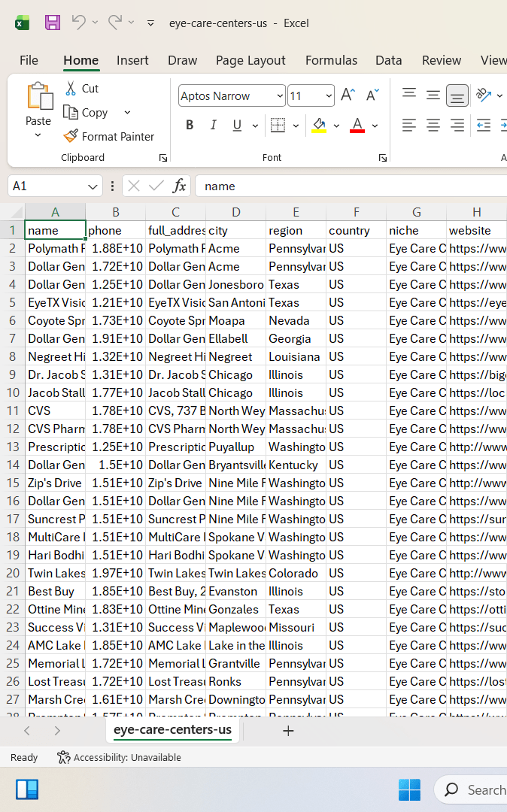The image size is (507, 812).
Task: Click Decrease Font Size icon
Action: coord(372,95)
